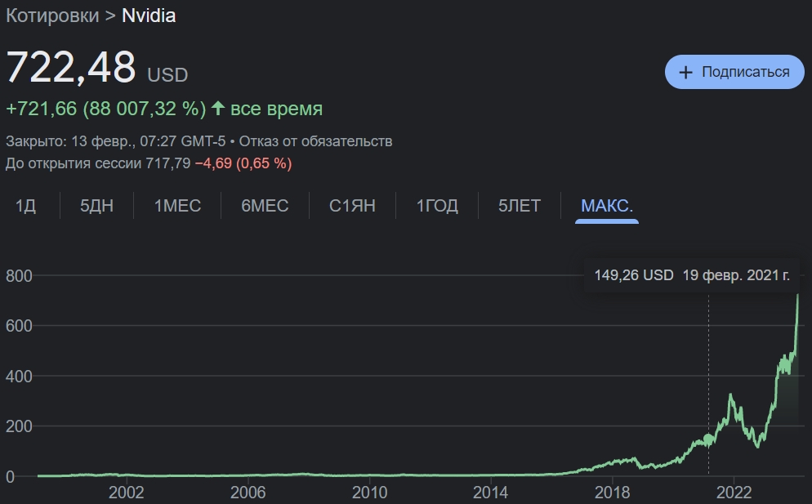Select the 5ДН range tab
The width and height of the screenshot is (812, 504).
[x=96, y=206]
